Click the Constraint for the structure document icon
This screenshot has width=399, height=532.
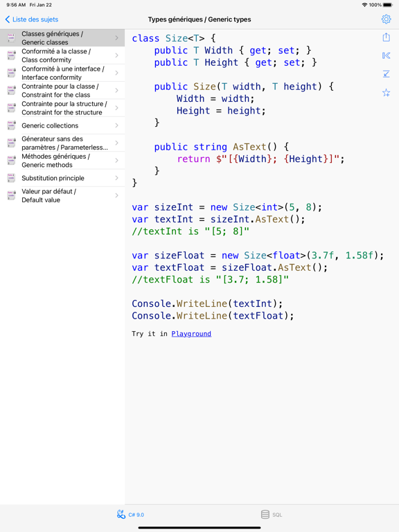point(12,108)
